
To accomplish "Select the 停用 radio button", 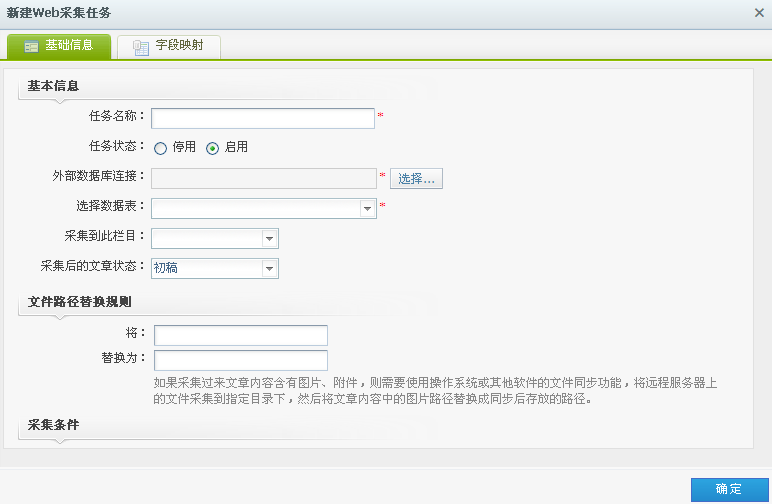I will (x=160, y=148).
